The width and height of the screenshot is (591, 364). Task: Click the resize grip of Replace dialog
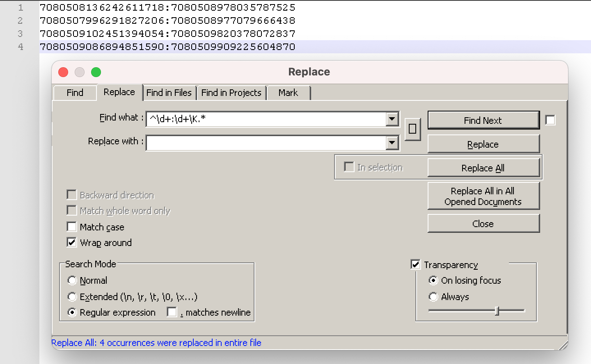563,345
